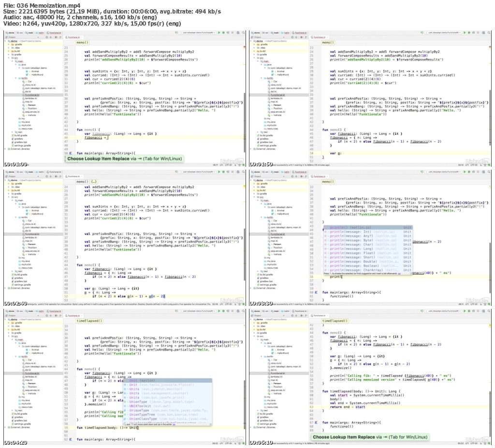Expand External Libraries in 00:02:40 frame
The height and width of the screenshot is (448, 495).
click(x=5, y=288)
